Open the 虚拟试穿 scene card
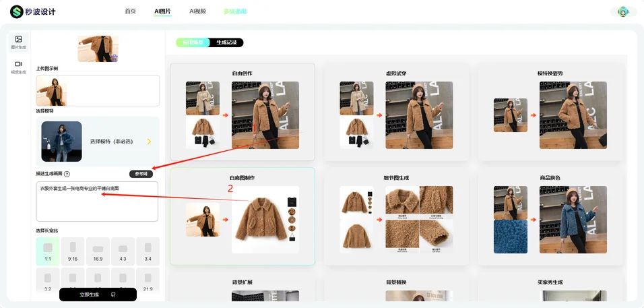Viewport: 644px width, 308px height. point(396,112)
